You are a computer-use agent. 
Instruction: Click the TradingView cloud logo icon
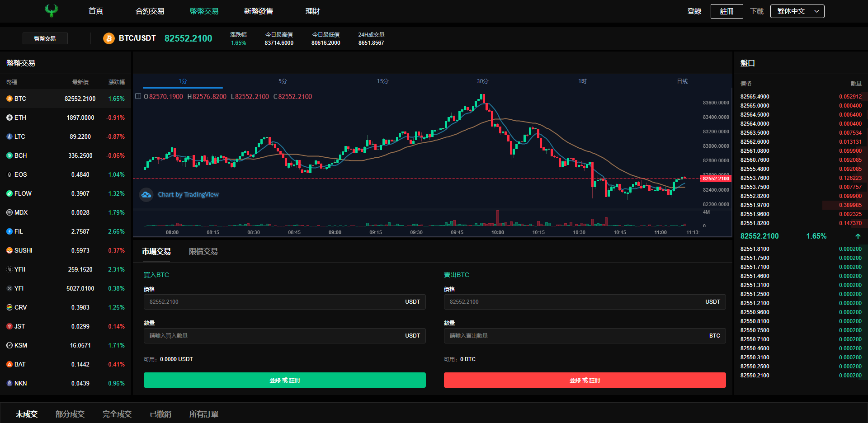[x=146, y=195]
